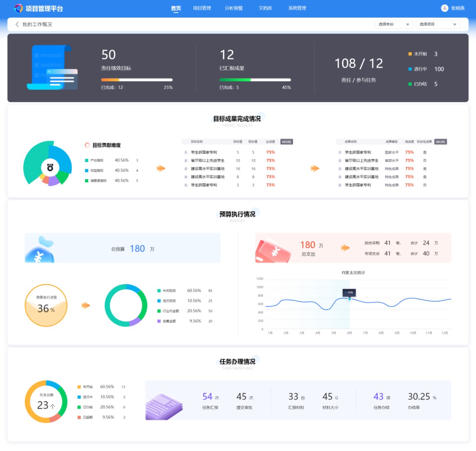Click the back arrow beside 我的工作概况
The width and height of the screenshot is (476, 451).
pyautogui.click(x=17, y=24)
